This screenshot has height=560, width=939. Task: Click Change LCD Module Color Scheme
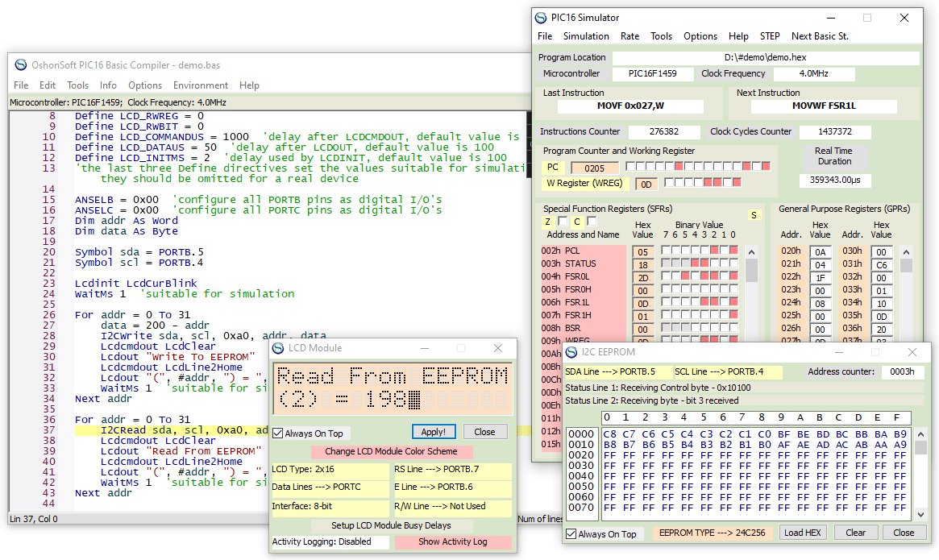click(x=391, y=451)
